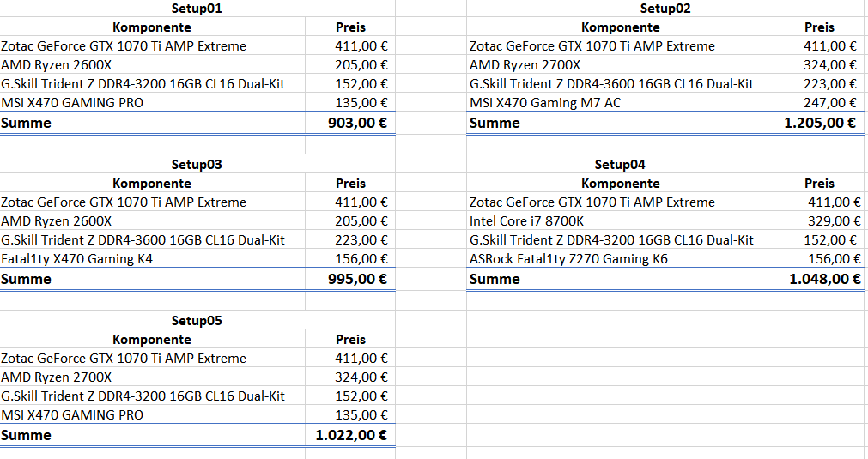Select Zotac GeForce GTX 1070 Ti cell in Setup04
The image size is (868, 459).
tap(620, 202)
